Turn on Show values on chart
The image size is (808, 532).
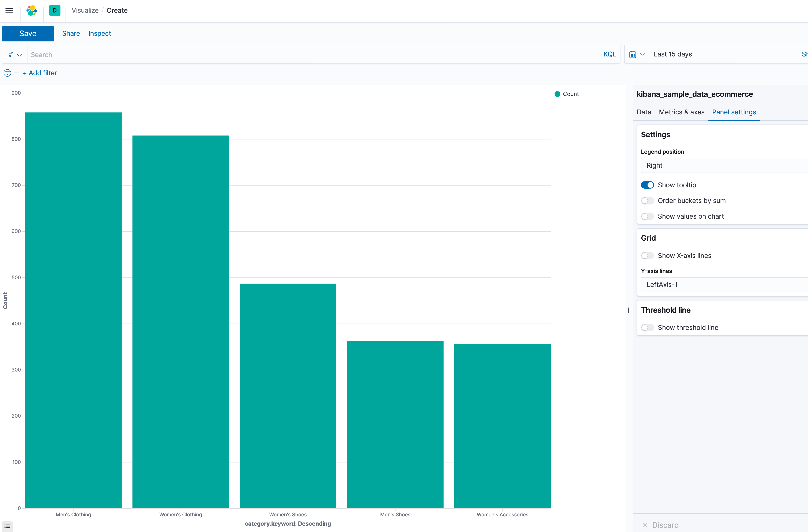pyautogui.click(x=647, y=216)
